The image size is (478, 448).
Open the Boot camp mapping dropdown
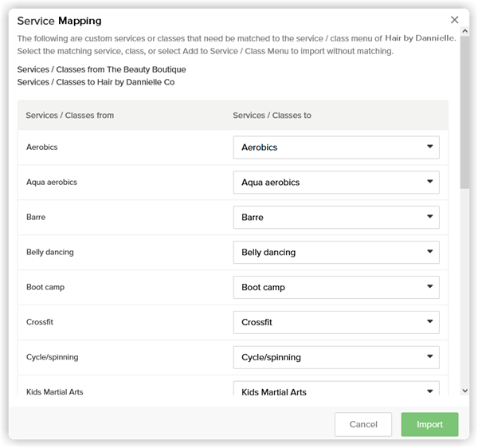point(336,287)
